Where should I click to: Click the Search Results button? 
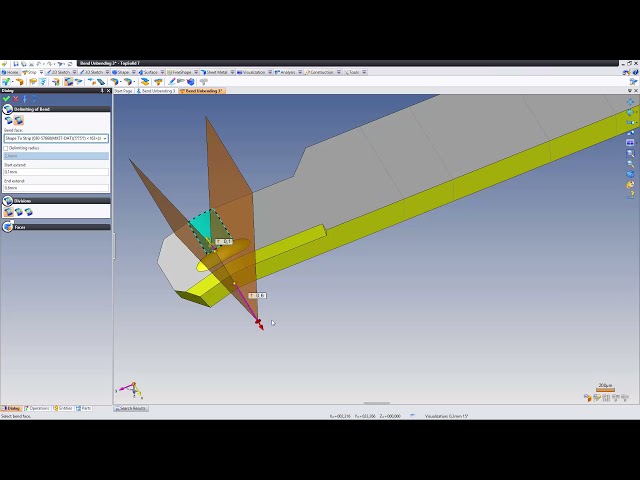(131, 408)
